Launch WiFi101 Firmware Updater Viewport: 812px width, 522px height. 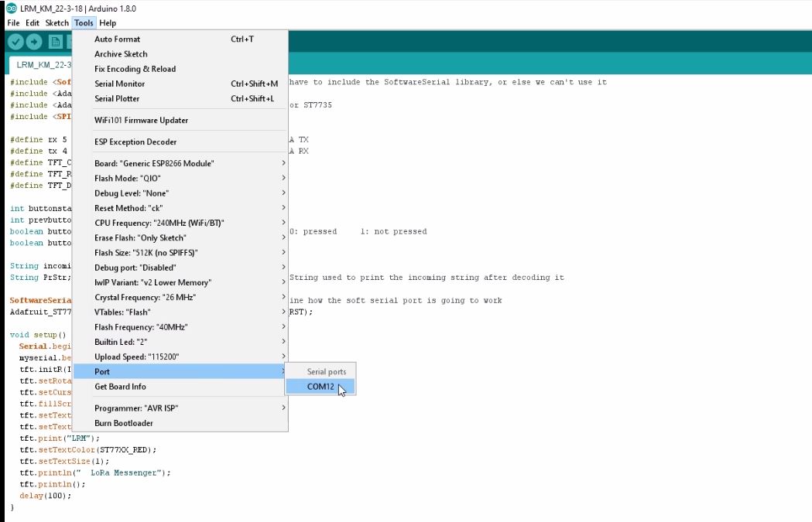180,120
